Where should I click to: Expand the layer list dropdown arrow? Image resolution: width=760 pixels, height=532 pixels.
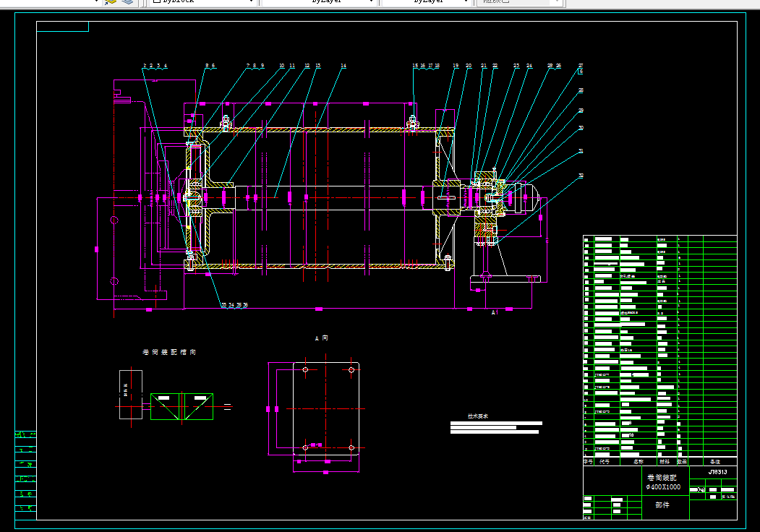(96, 1)
